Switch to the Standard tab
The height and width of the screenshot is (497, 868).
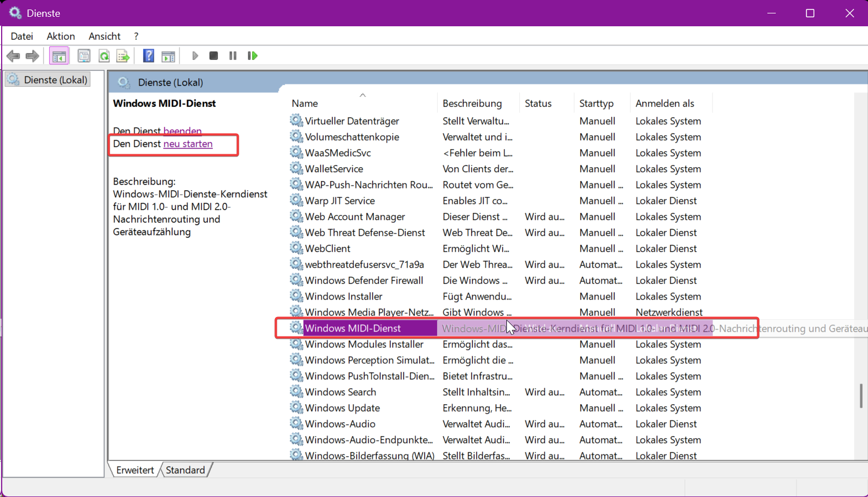[185, 470]
